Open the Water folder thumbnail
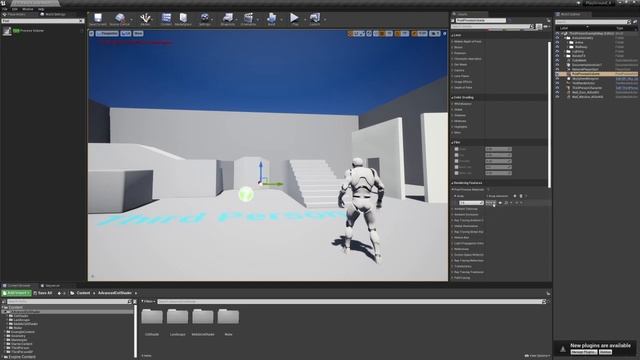Viewport: 640px width, 360px height. [x=228, y=317]
